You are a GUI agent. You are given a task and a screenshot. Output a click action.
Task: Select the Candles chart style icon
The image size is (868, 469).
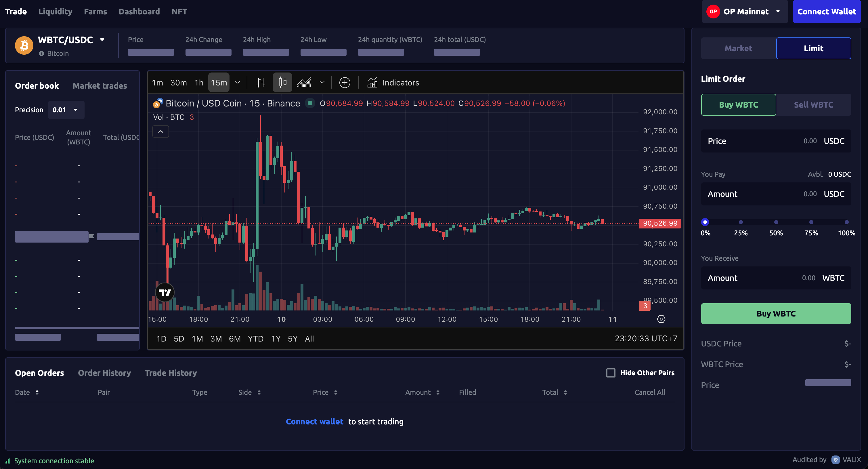tap(282, 83)
